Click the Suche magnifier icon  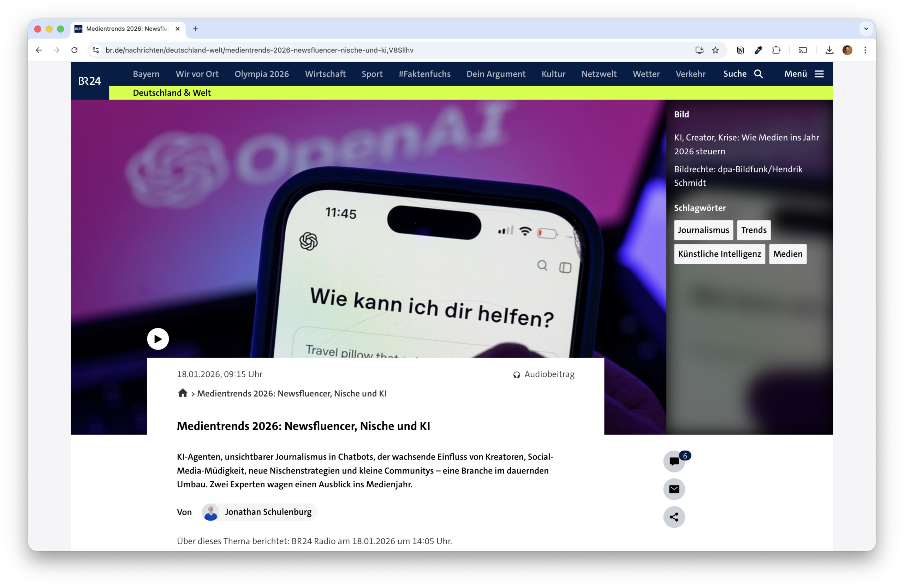click(x=759, y=74)
